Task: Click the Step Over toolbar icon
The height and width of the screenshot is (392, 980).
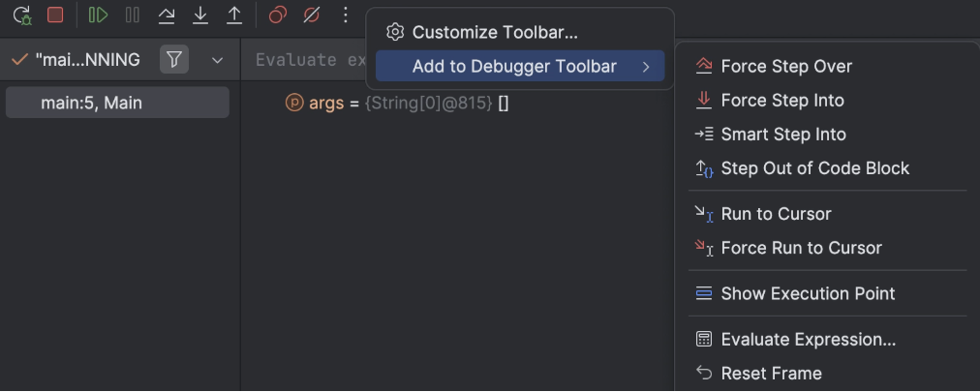Action: [x=167, y=15]
